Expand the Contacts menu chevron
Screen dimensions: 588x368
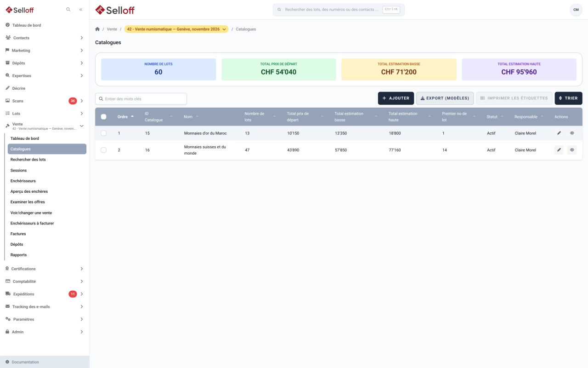point(82,38)
